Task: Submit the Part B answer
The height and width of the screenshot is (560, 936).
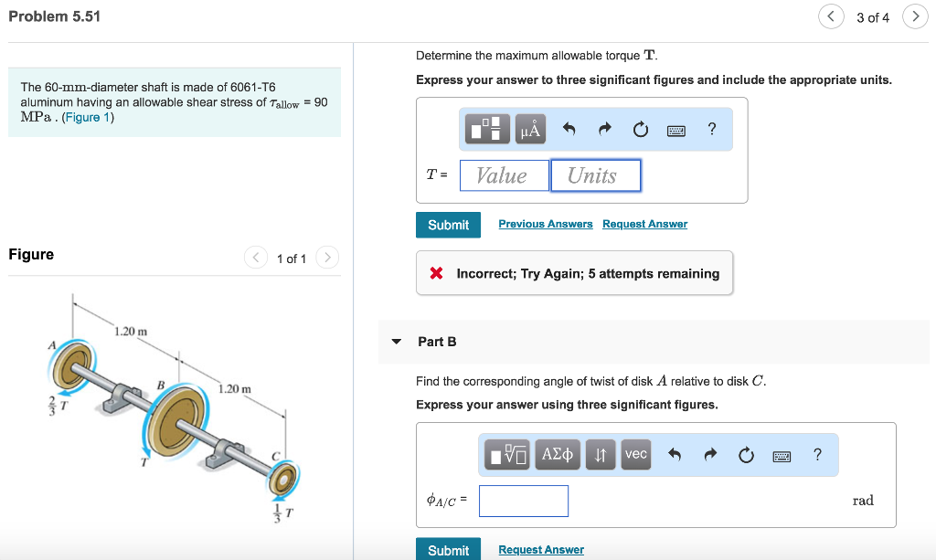Action: pyautogui.click(x=448, y=549)
